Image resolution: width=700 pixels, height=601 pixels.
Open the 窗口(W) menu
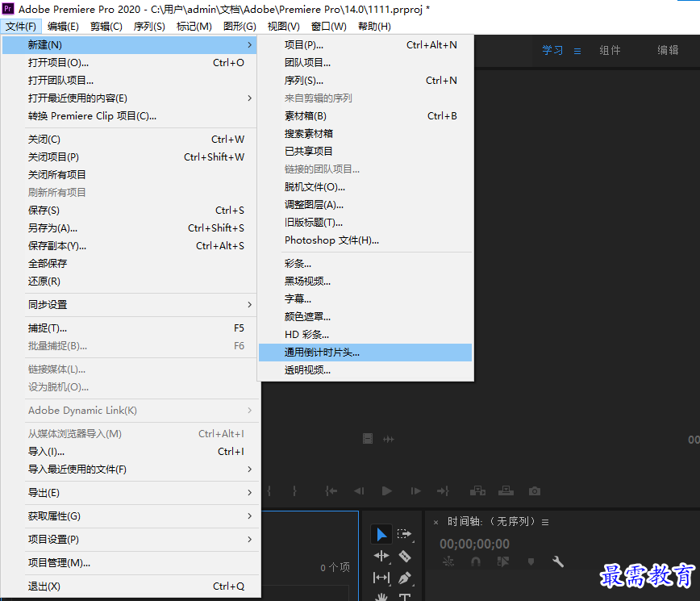[329, 27]
